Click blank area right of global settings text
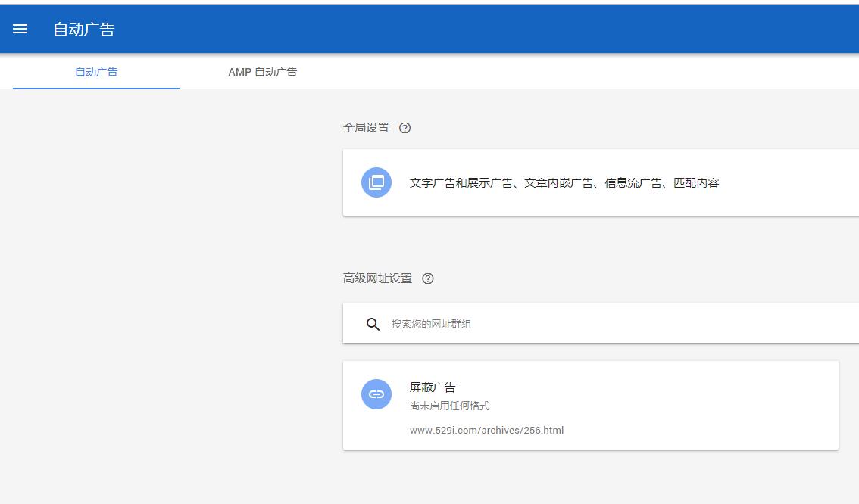The image size is (859, 504). pos(788,182)
